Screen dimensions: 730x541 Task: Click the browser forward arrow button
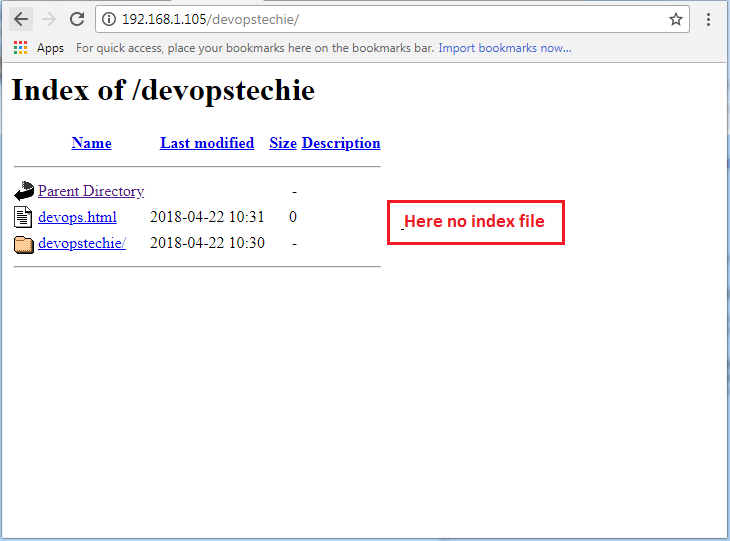tap(48, 19)
